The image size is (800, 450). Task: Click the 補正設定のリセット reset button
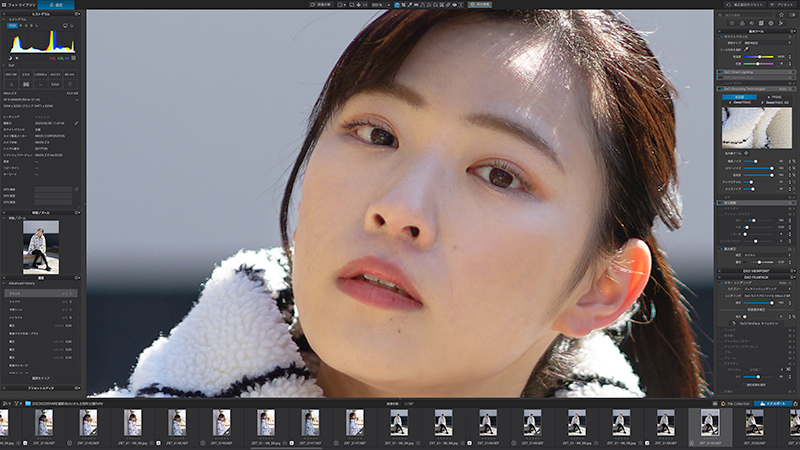744,5
